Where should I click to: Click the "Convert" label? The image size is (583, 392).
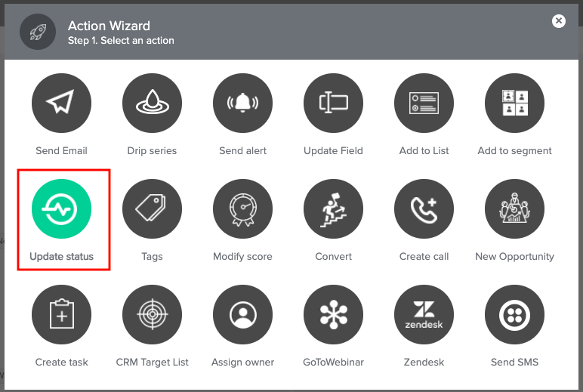[x=334, y=256]
